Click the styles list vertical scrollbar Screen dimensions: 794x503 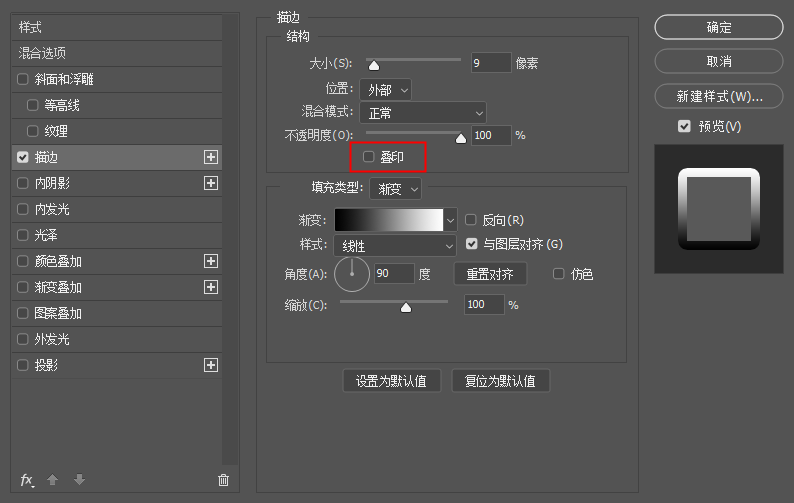230,238
